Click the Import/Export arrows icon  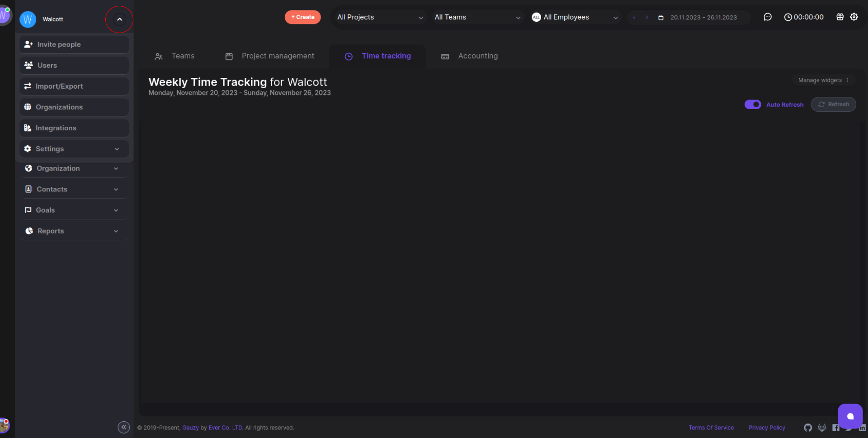pyautogui.click(x=28, y=86)
